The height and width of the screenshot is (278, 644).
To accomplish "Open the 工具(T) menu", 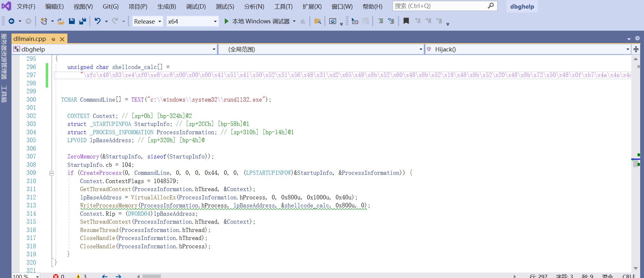I will (x=283, y=6).
